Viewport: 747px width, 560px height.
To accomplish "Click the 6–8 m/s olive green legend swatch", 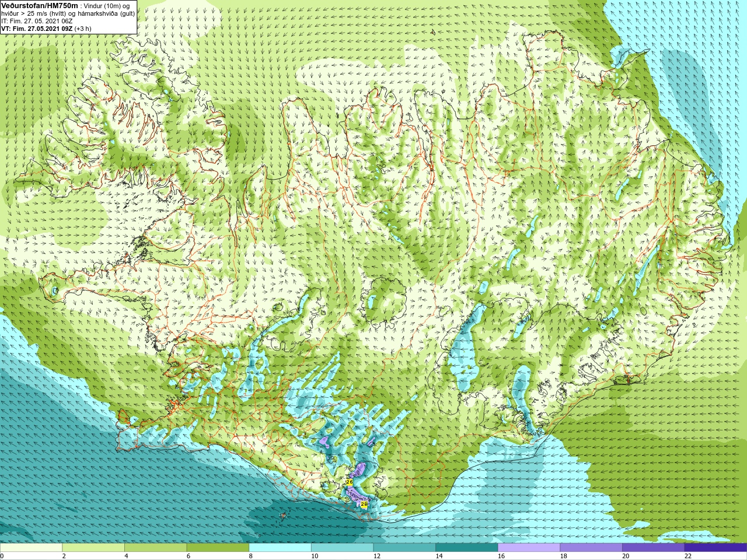I will pos(218,548).
